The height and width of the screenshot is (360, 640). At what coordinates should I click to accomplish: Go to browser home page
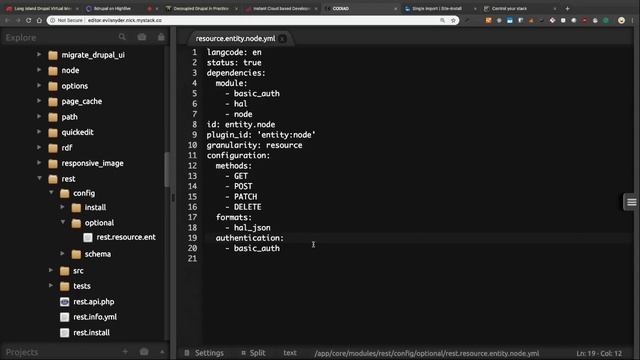39,20
